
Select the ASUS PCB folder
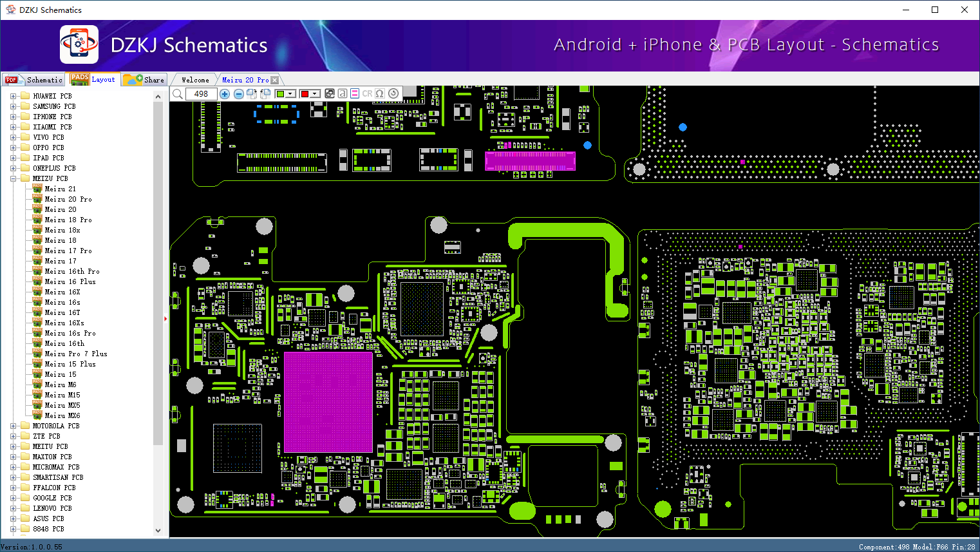(48, 519)
